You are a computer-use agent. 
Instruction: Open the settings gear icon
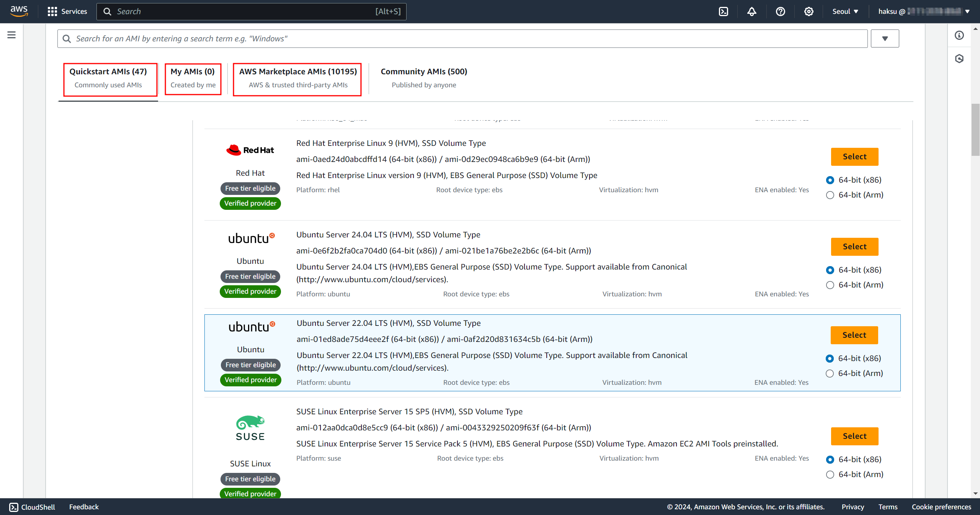click(x=808, y=11)
